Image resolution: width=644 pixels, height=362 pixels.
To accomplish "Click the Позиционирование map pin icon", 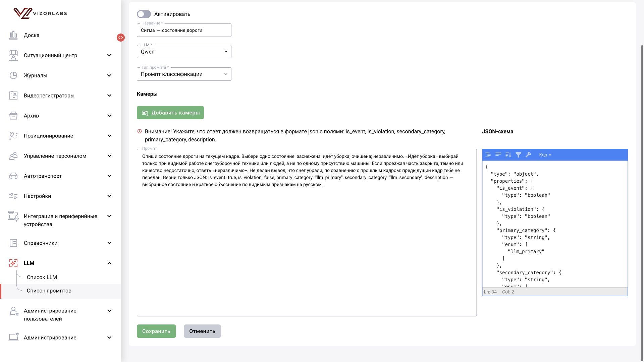I will [13, 136].
